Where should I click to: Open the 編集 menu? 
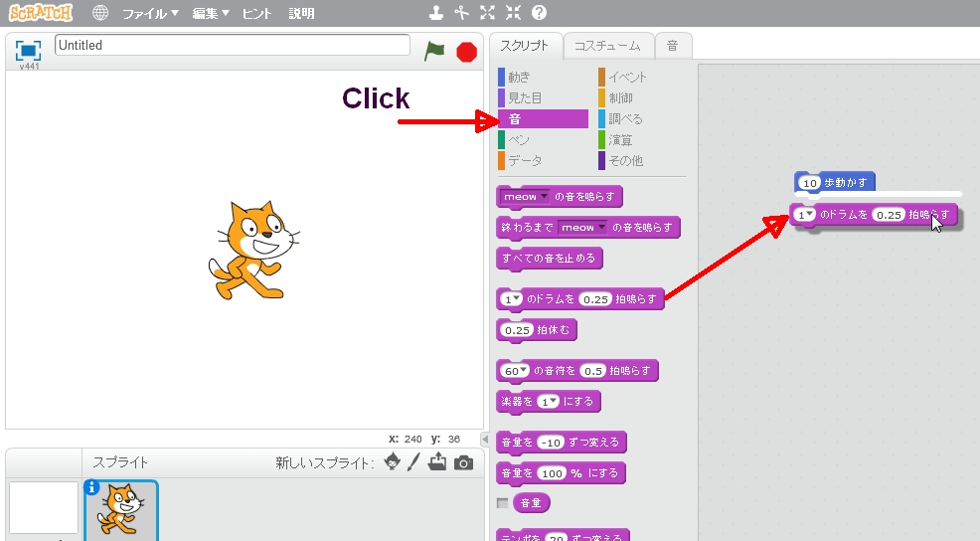(x=211, y=13)
